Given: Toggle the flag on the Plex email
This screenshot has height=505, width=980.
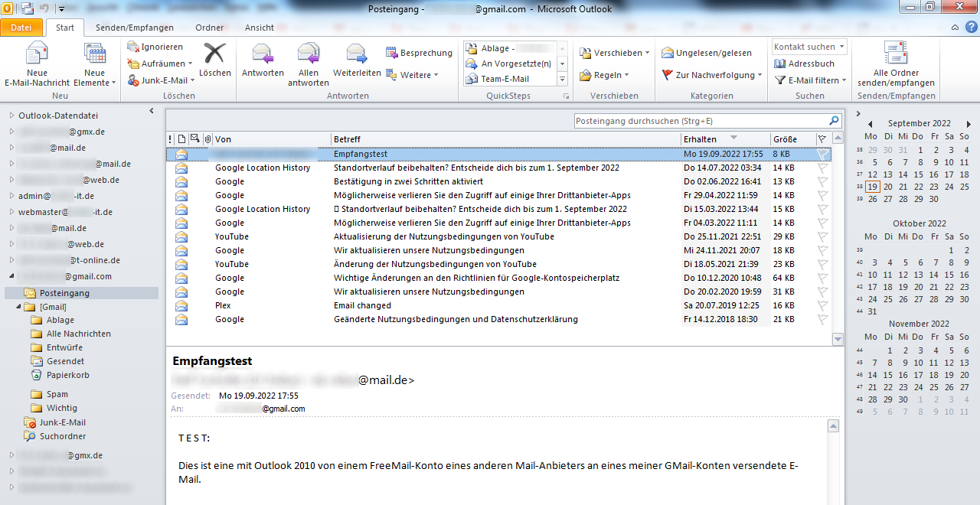Looking at the screenshot, I should 822,305.
